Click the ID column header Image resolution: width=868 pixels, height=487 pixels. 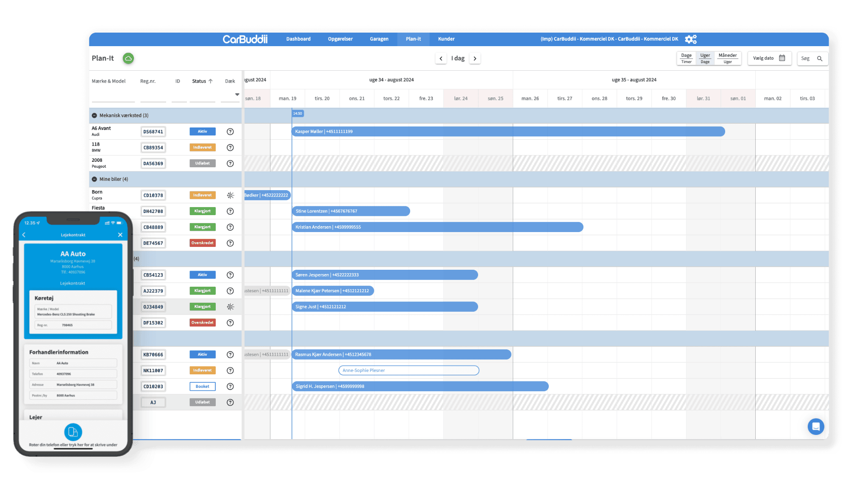click(x=178, y=81)
